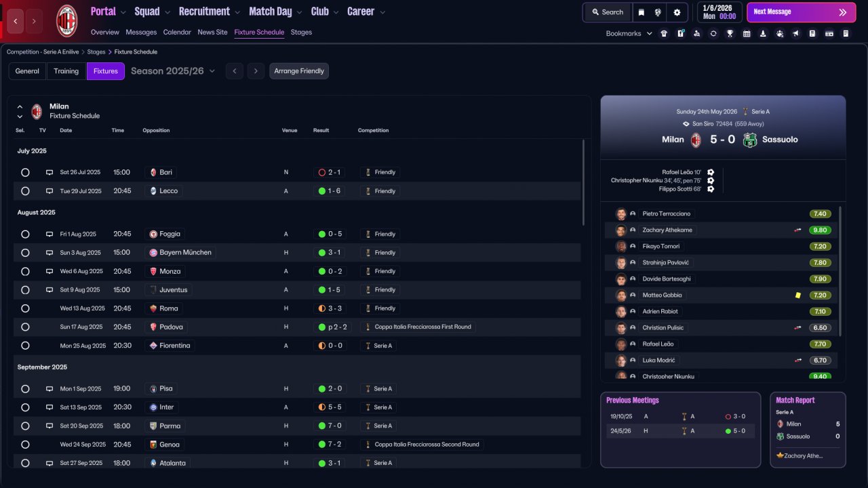Click the Bayern München crest in fixture list
Image resolution: width=868 pixels, height=488 pixels.
click(153, 252)
